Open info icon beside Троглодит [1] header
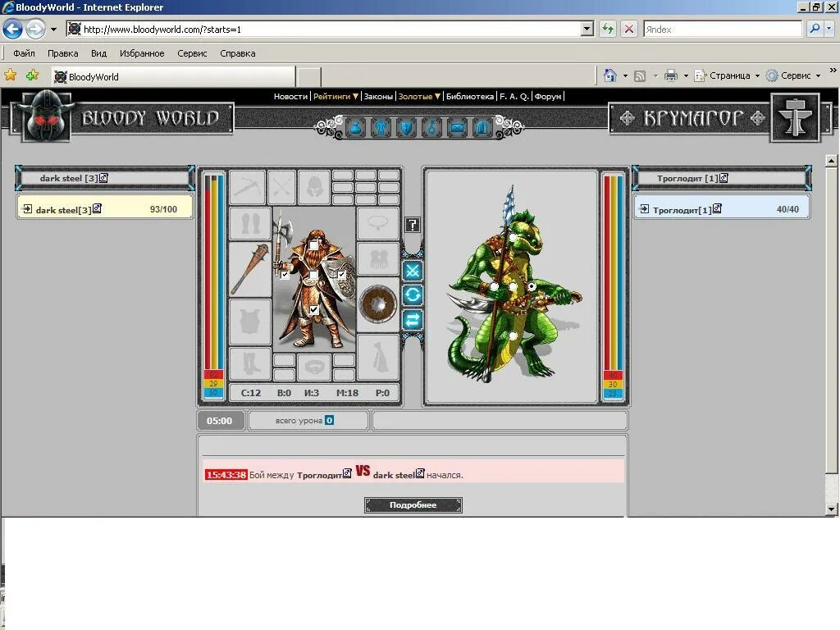This screenshot has width=840, height=630. 724,178
